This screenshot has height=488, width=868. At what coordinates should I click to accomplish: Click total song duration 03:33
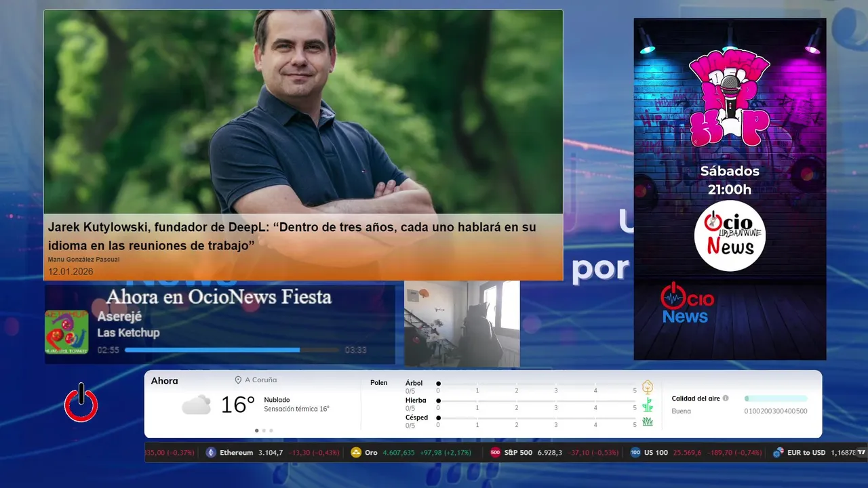point(355,350)
